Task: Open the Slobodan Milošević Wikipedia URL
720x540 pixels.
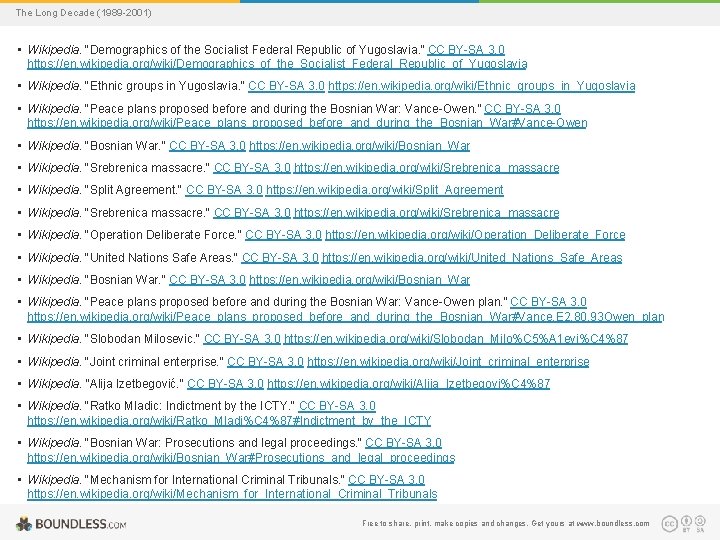Action: (456, 339)
